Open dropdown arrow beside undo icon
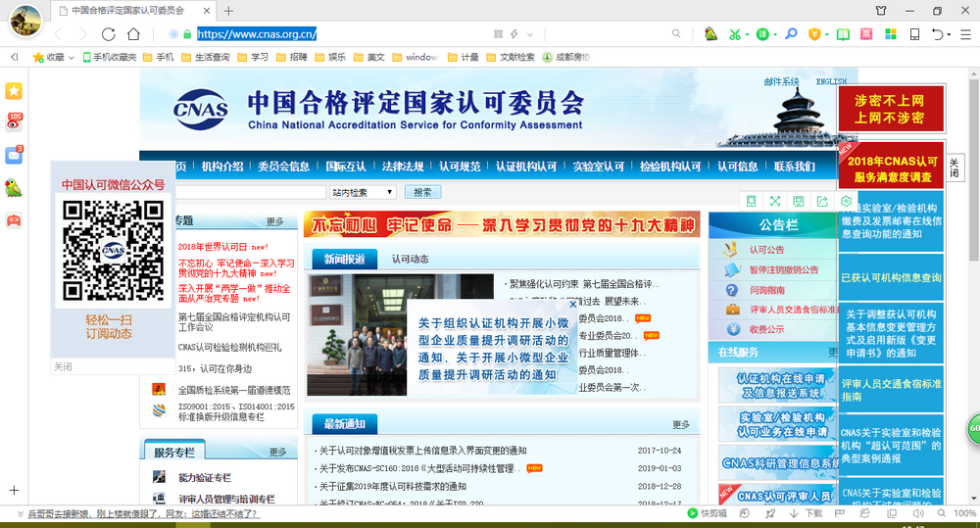The height and width of the screenshot is (528, 980). click(949, 35)
